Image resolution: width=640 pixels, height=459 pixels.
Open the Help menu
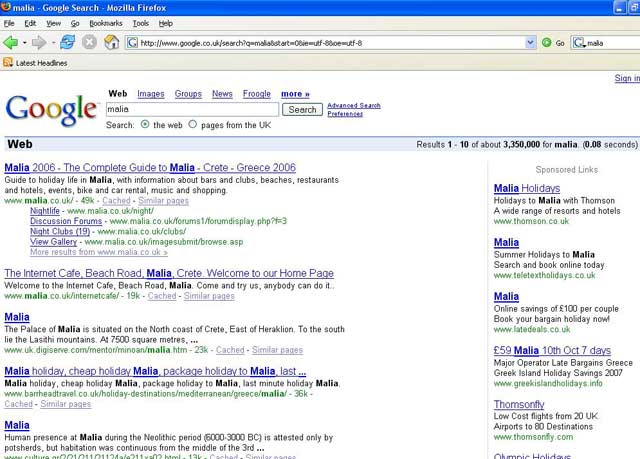[x=166, y=24]
